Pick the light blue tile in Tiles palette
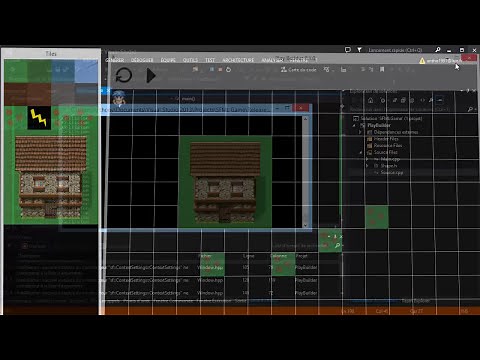 86,71
